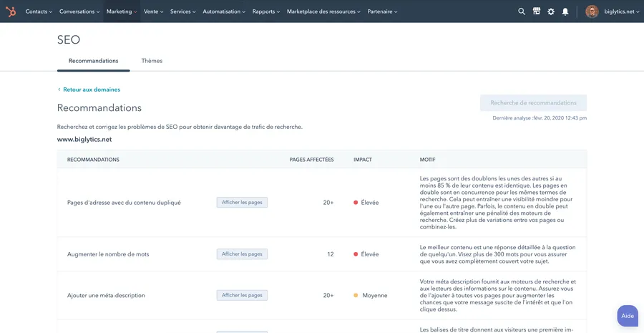Expand the Services menu

click(182, 11)
